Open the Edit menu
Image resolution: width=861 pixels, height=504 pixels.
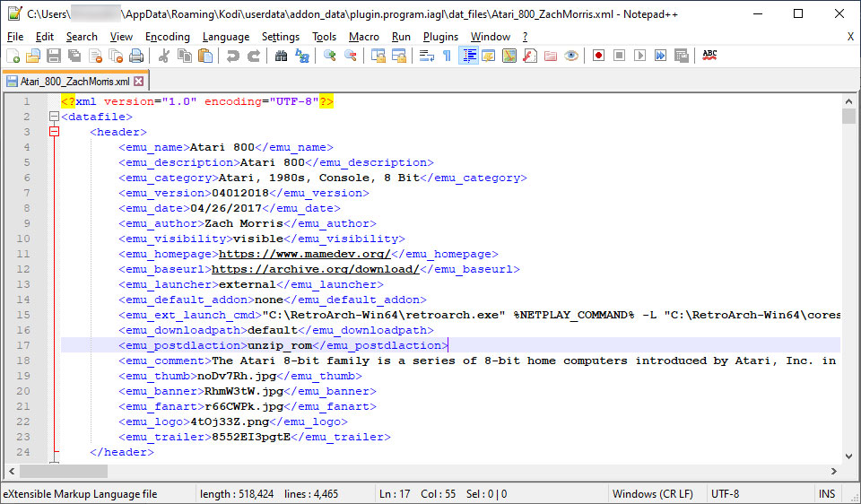[45, 37]
